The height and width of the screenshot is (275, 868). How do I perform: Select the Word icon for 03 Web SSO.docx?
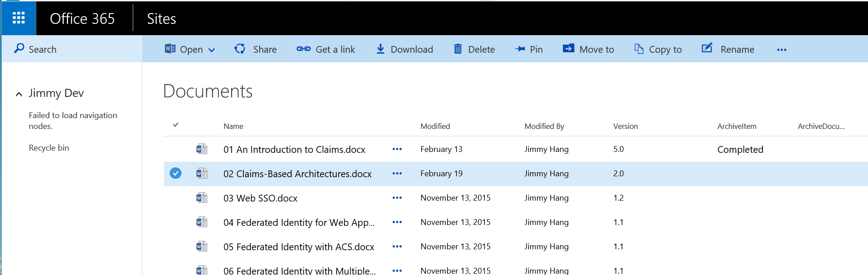(201, 198)
